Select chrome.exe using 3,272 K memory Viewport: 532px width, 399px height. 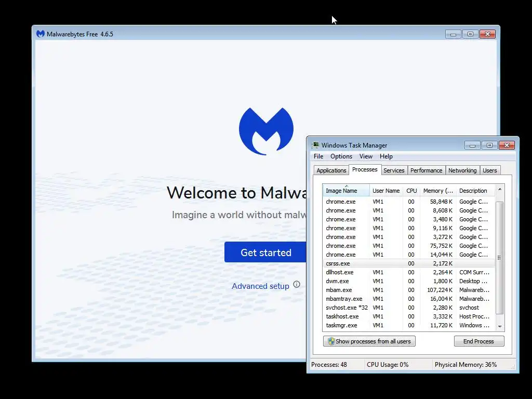(408, 237)
